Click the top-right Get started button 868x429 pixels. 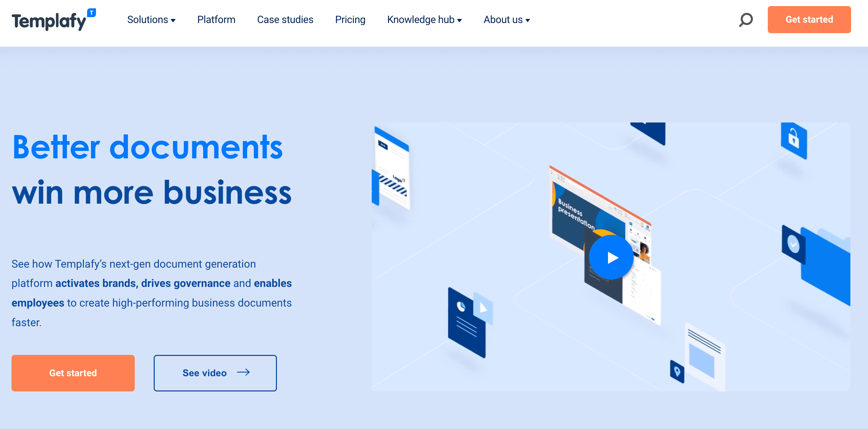810,19
